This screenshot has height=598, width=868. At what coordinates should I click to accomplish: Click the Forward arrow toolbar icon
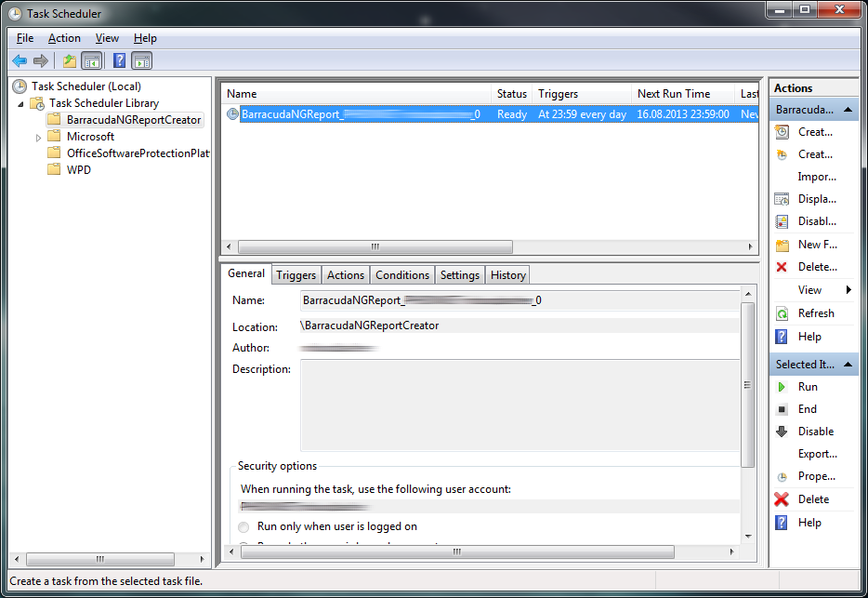[40, 61]
